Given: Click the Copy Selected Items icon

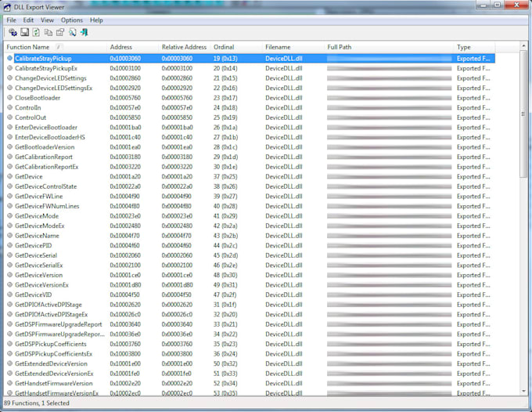Looking at the screenshot, I should tap(49, 32).
